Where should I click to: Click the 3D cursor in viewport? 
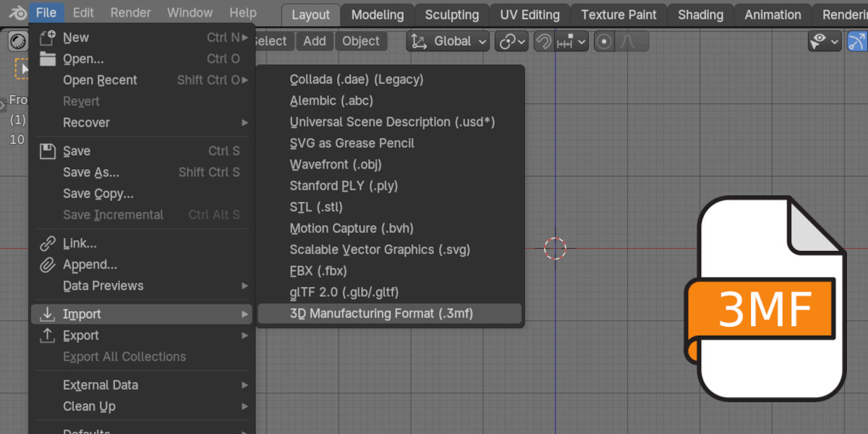[555, 248]
